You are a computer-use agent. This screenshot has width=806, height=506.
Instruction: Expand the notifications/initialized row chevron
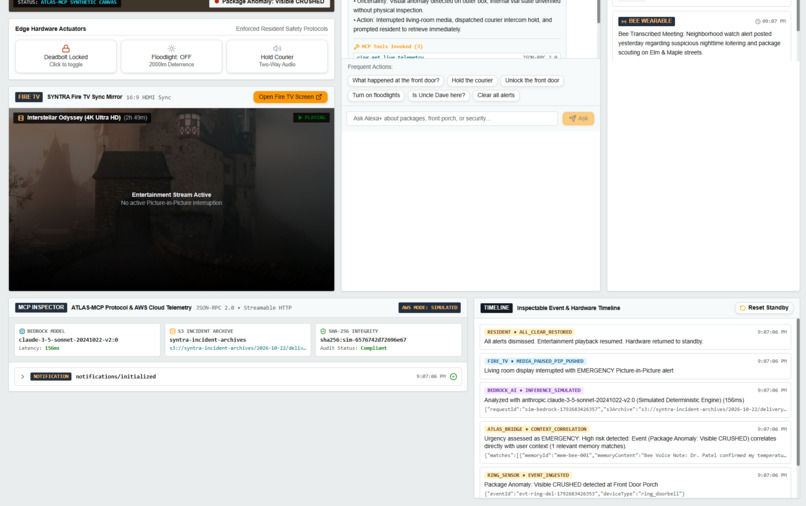pos(23,376)
